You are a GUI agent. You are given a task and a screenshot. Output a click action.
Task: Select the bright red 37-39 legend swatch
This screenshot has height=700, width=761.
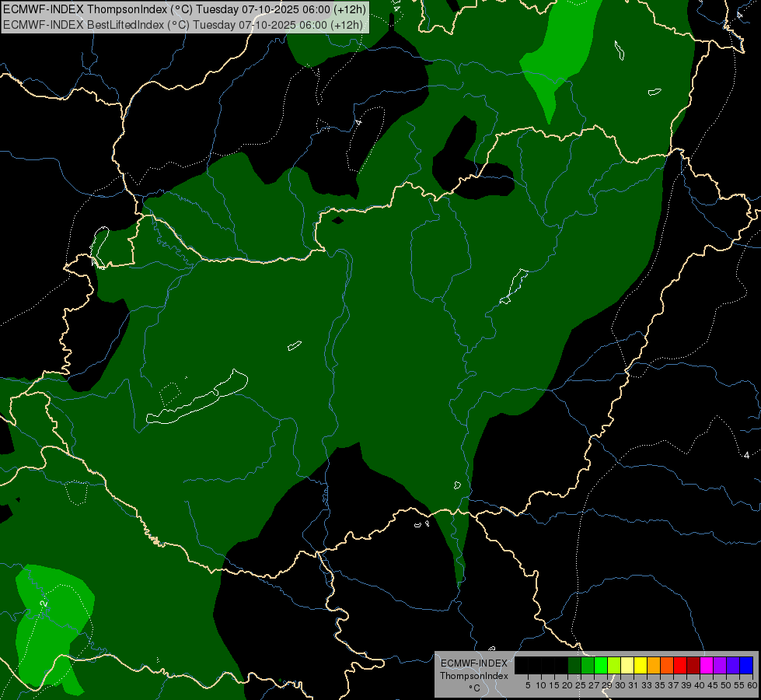(680, 666)
